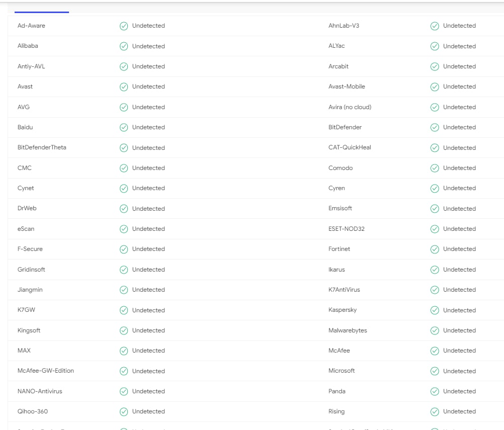Click the Fortinet row check icon
504x430 pixels.
coord(435,249)
